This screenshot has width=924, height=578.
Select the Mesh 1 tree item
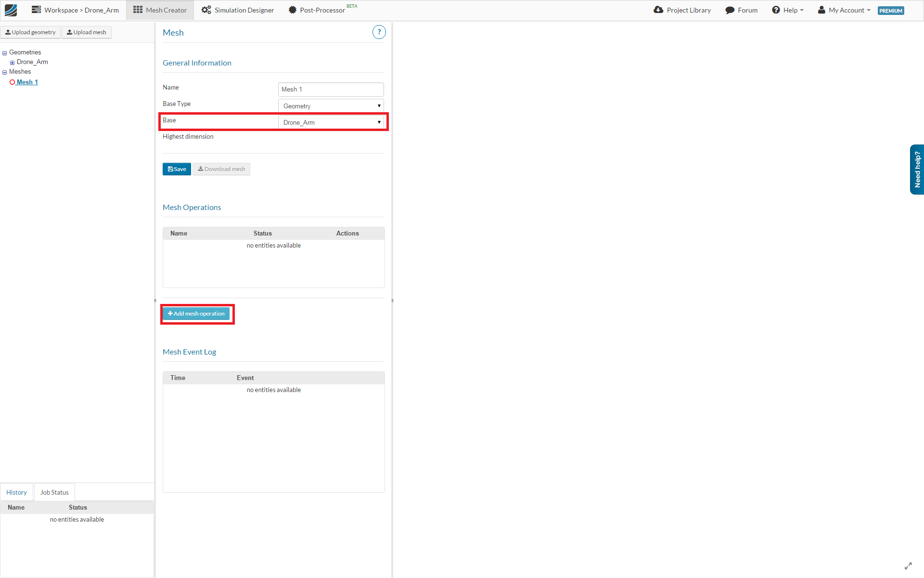(x=27, y=82)
